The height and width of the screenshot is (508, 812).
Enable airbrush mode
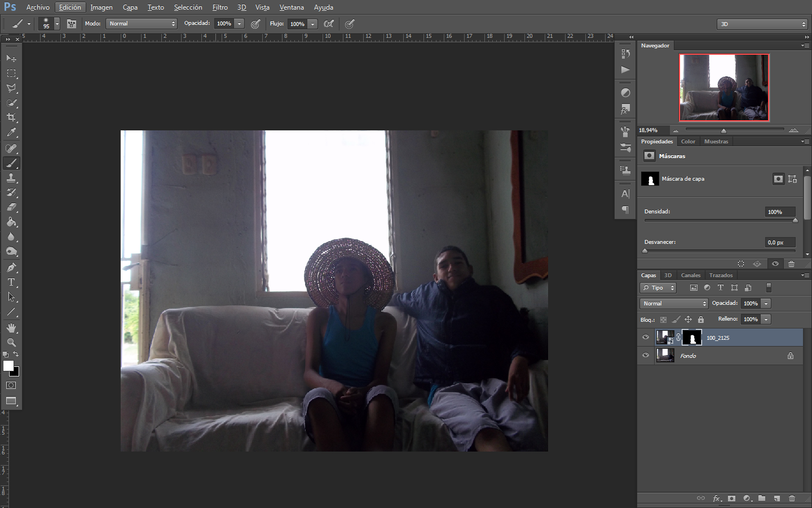coord(329,24)
